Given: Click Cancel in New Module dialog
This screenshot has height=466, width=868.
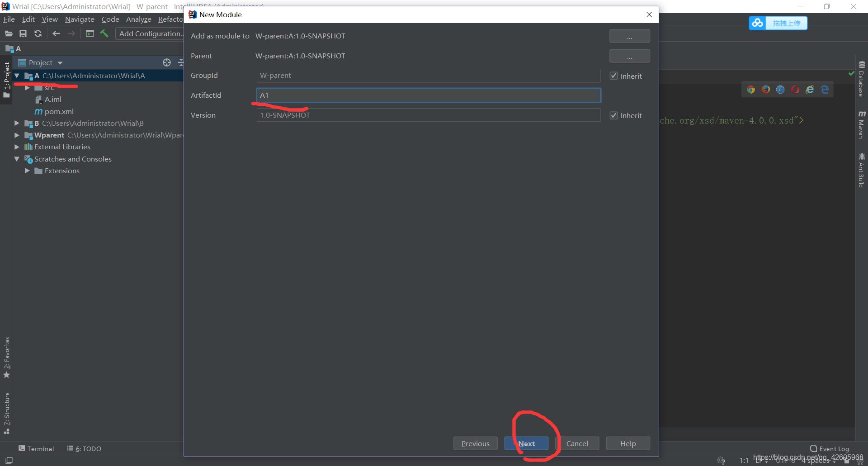Looking at the screenshot, I should coord(577,443).
